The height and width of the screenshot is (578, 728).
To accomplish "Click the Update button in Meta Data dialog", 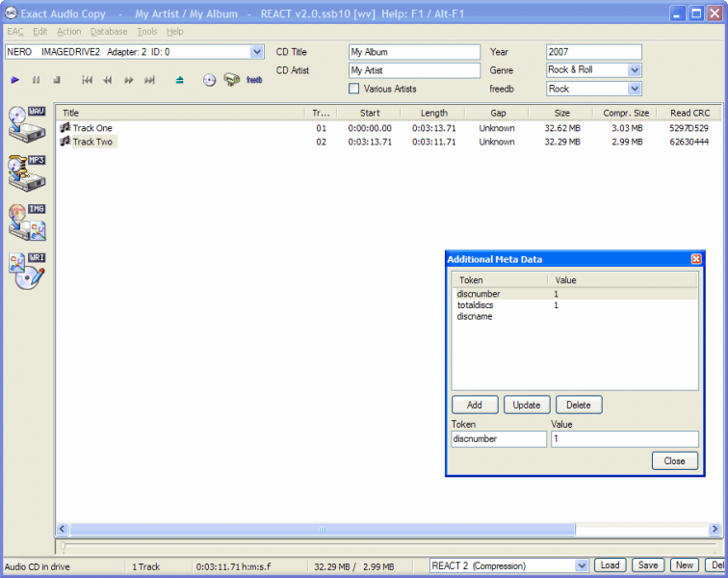I will coord(527,405).
